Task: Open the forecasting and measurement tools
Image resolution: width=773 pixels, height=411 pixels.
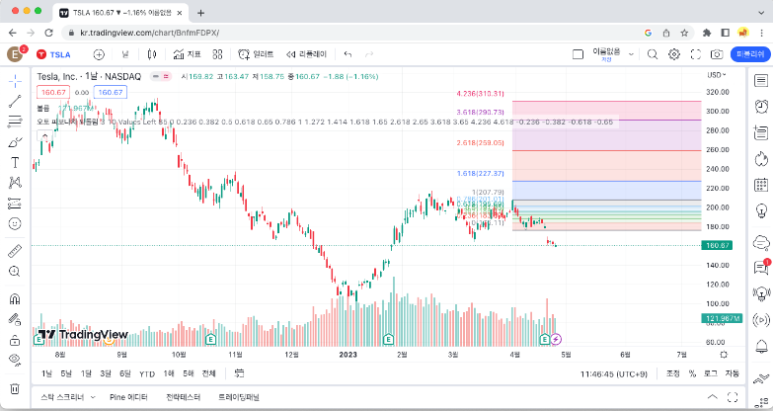Action: pos(15,203)
